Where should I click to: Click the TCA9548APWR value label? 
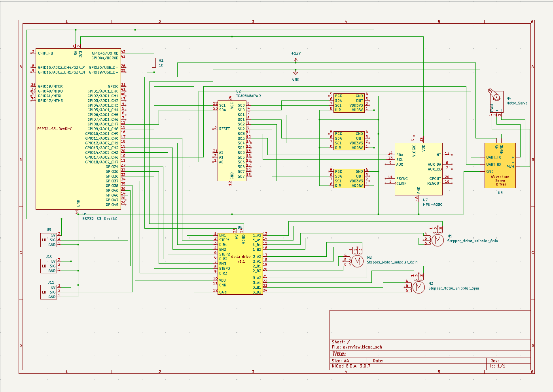click(x=248, y=96)
